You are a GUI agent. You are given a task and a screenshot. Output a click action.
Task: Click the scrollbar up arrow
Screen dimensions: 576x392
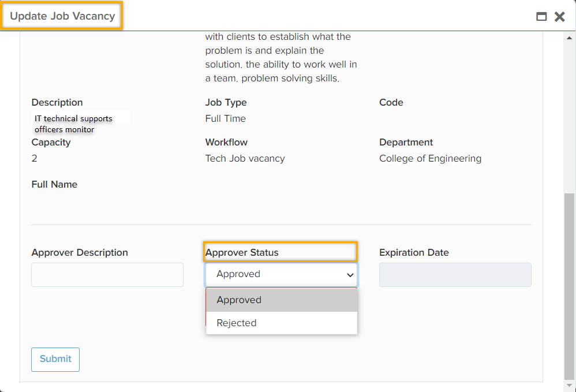569,38
